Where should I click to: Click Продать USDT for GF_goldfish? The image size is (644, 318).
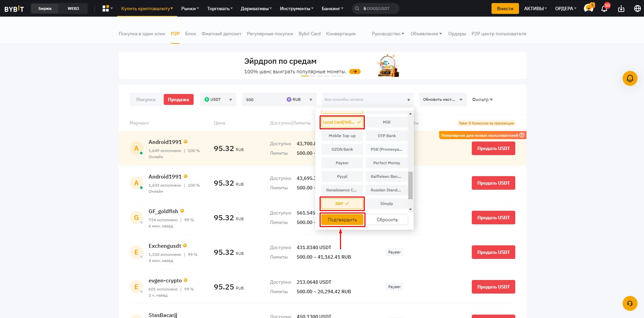click(494, 218)
